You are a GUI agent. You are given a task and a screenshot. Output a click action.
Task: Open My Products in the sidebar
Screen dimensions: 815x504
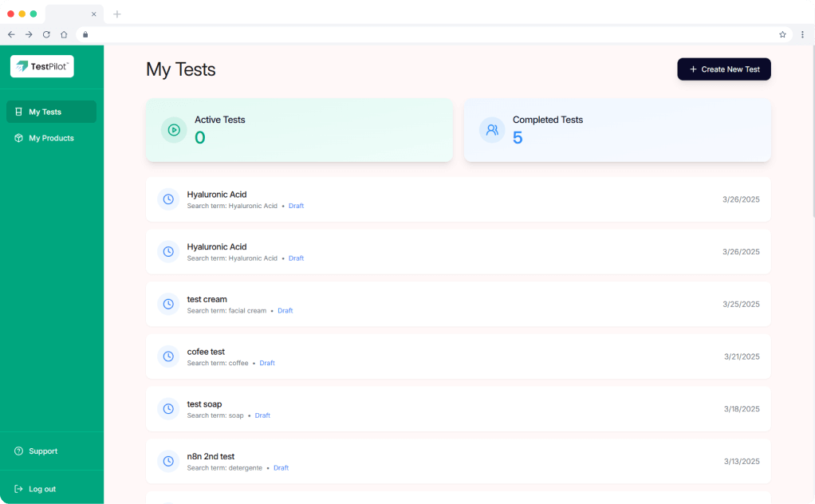(x=52, y=138)
